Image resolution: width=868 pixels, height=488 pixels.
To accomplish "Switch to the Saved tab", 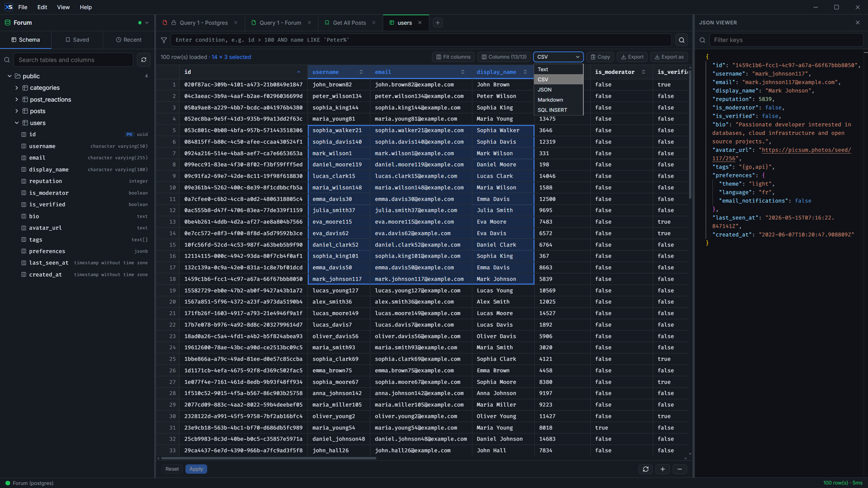I will pos(77,40).
